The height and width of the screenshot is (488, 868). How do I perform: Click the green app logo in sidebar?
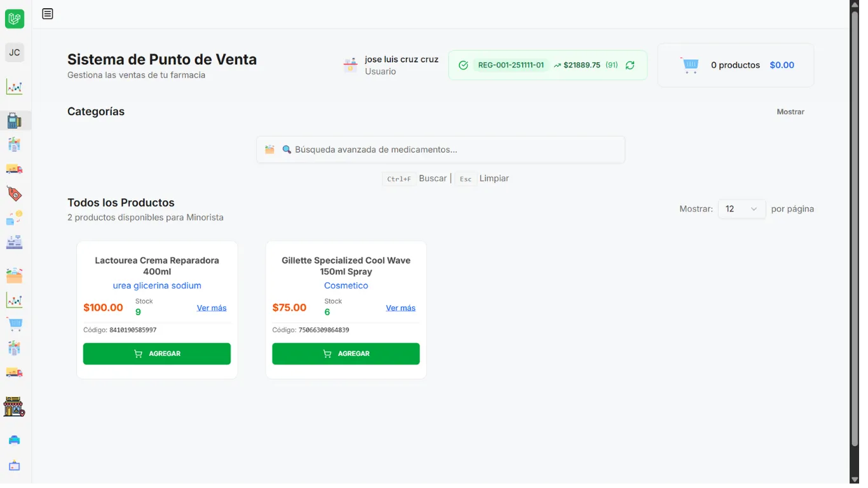click(x=15, y=19)
